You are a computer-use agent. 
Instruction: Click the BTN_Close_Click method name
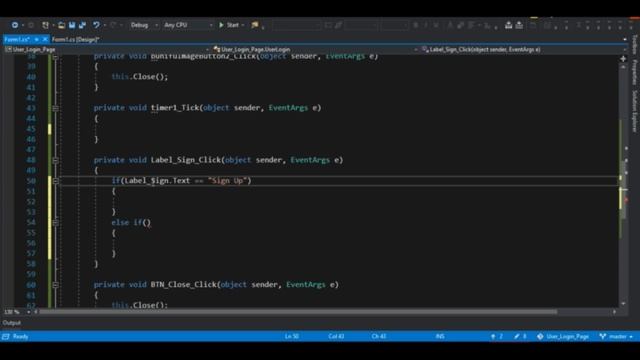[183, 284]
